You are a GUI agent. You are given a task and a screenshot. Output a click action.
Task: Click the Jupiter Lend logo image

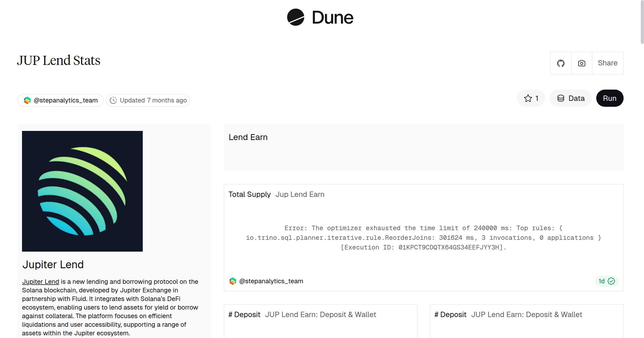click(82, 191)
